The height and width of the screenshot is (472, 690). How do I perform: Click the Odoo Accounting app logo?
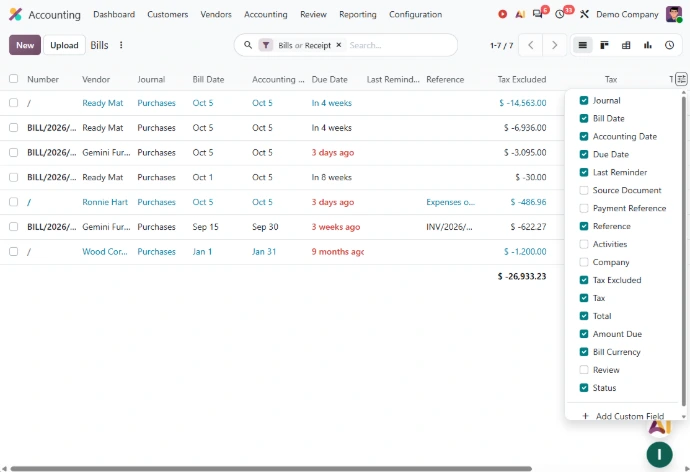[x=15, y=15]
